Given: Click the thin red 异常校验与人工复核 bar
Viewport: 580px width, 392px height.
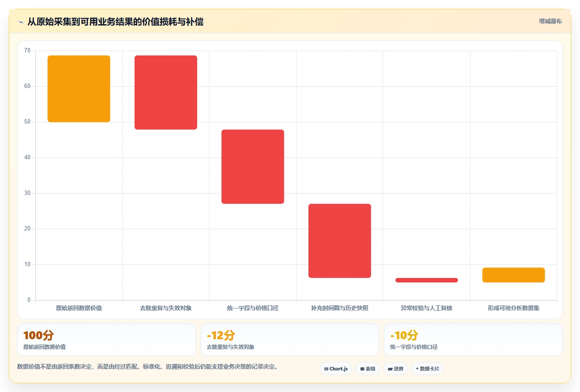Looking at the screenshot, I should tap(426, 280).
